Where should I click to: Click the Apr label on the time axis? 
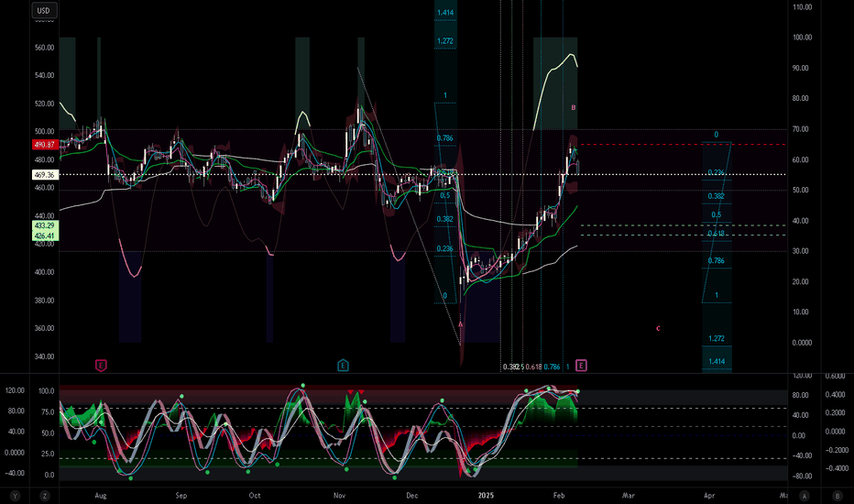[x=709, y=495]
